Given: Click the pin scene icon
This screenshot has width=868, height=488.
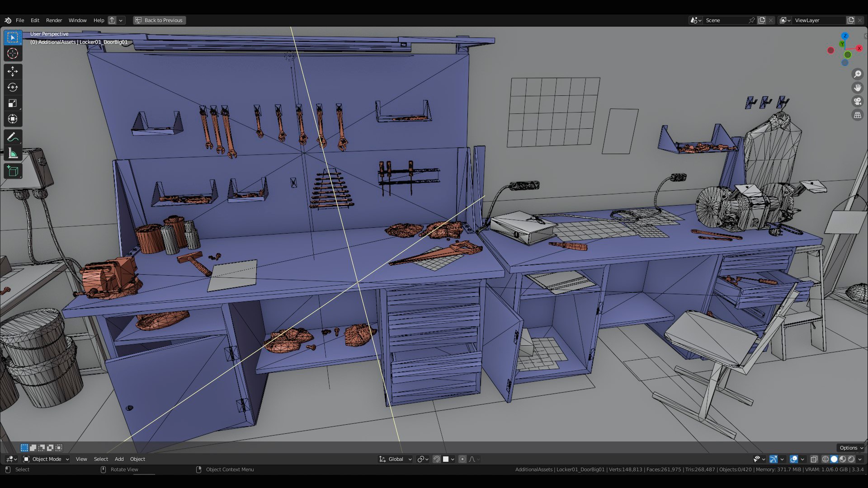Looking at the screenshot, I should click(751, 20).
